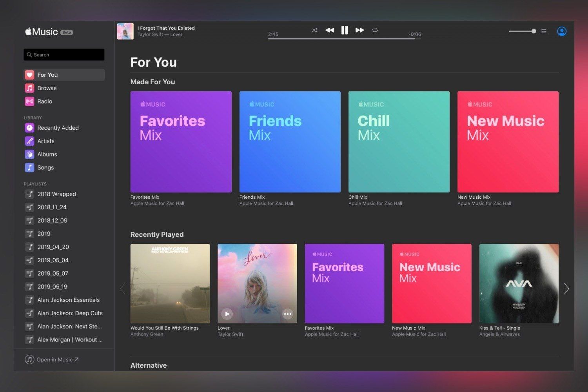Click the Search field

[64, 54]
